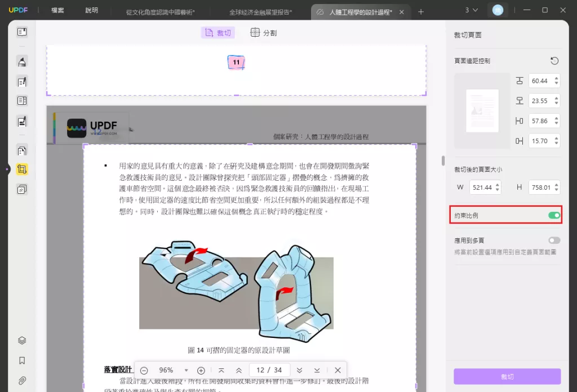Select the Crop tool in the left sidebar
Viewport: 577px width, 392px height.
tap(22, 169)
